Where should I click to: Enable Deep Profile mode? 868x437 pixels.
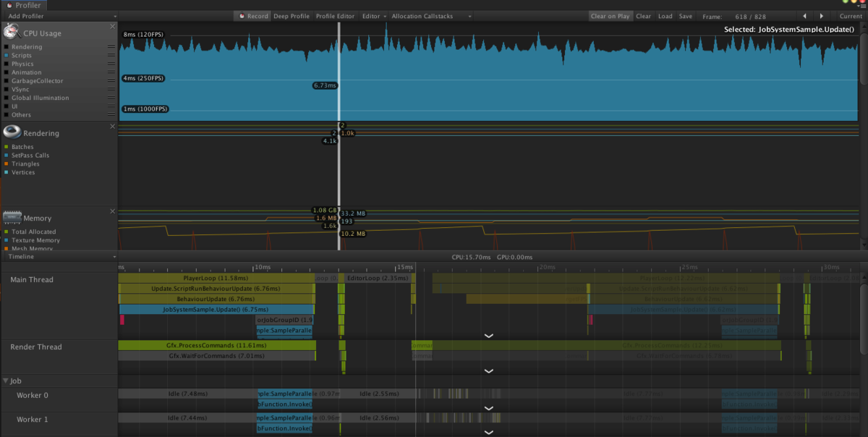click(x=292, y=16)
